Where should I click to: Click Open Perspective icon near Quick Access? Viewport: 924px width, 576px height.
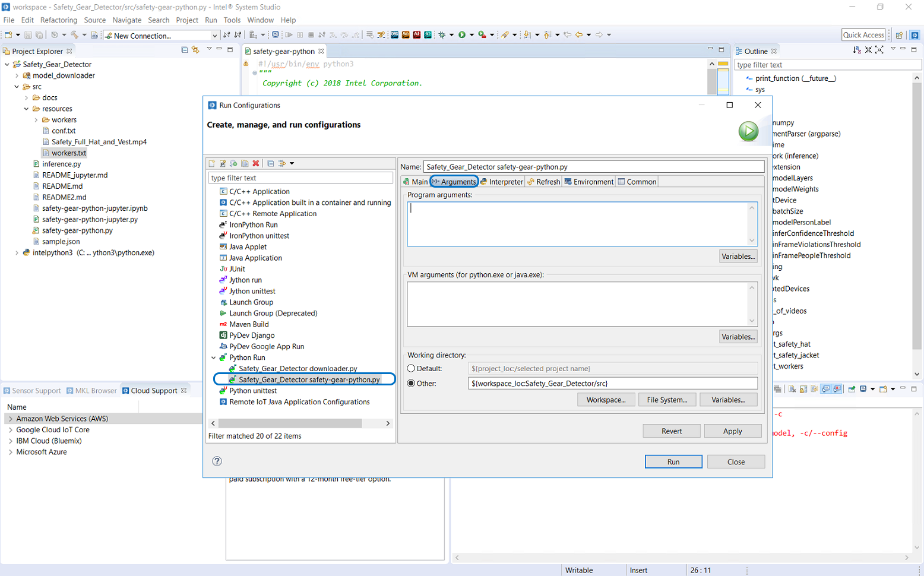pyautogui.click(x=899, y=35)
